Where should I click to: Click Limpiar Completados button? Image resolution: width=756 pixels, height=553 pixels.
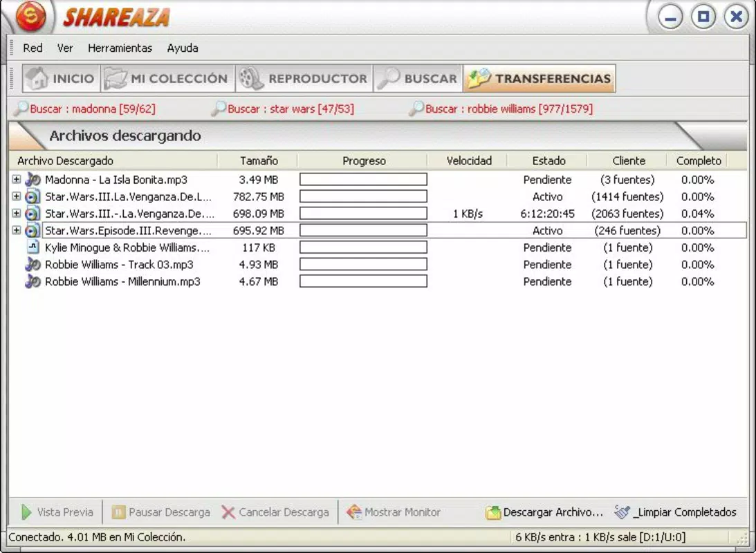676,512
